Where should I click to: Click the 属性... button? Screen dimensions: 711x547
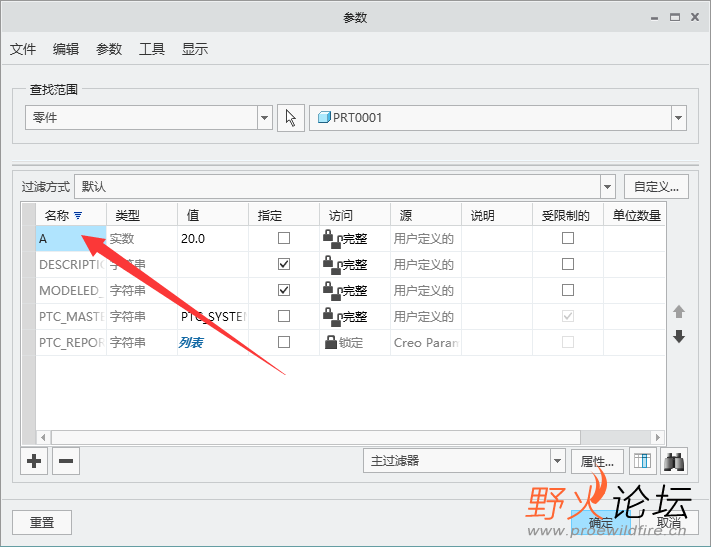point(597,462)
